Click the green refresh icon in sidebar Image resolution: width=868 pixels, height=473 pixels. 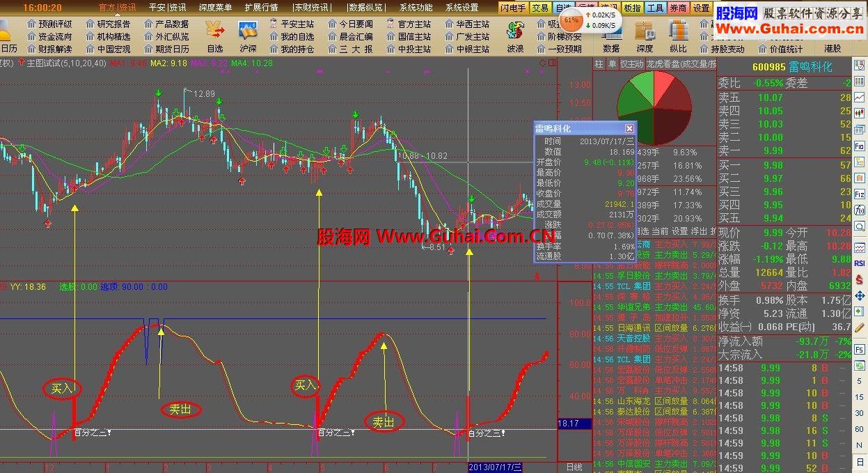coord(858,366)
